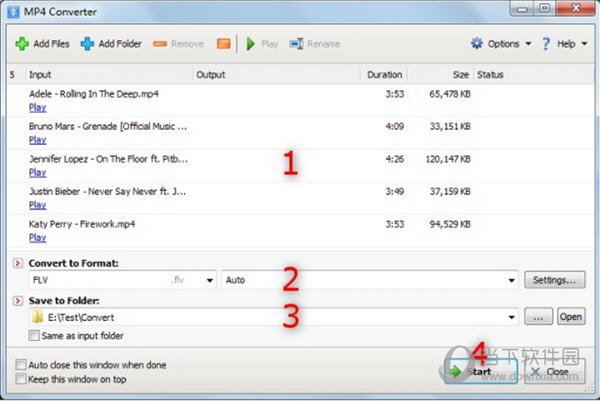
Task: Enable Same as input folder checkbox
Action: pos(34,336)
